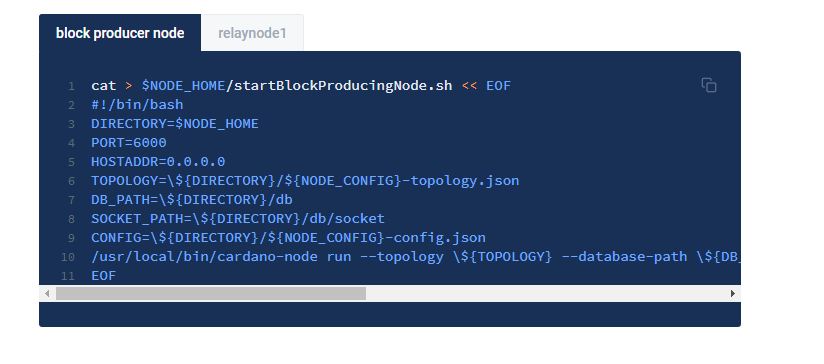This screenshot has width=824, height=364.
Task: Select the block producer node tab
Action: (x=120, y=33)
